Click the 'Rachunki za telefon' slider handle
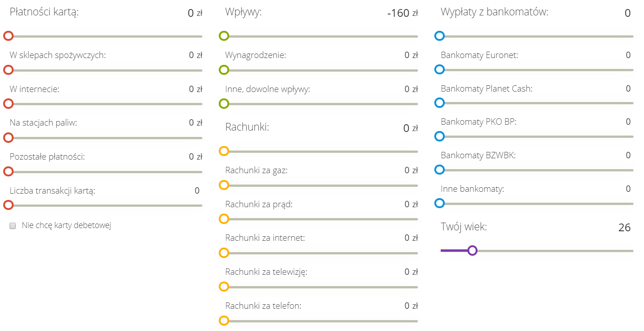The image size is (644, 331). (x=224, y=321)
